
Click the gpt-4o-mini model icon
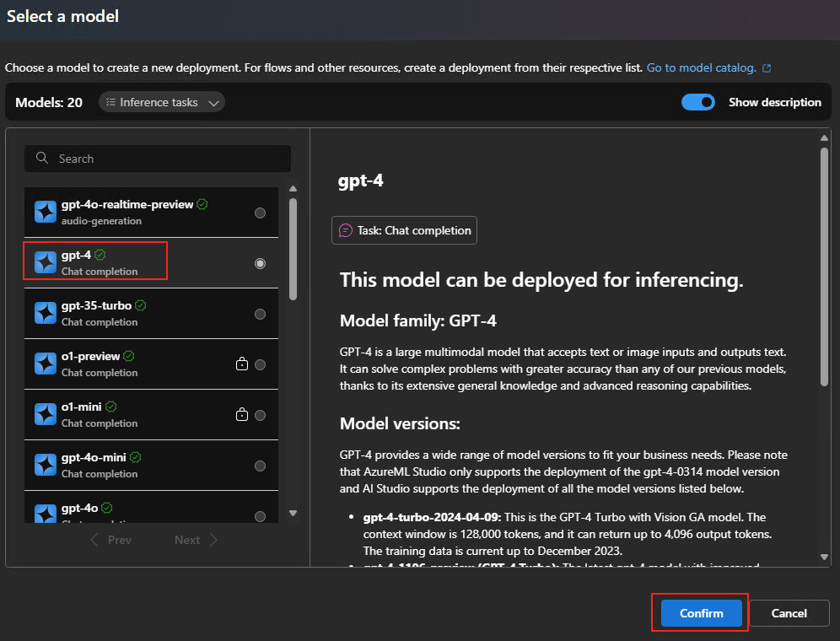click(x=46, y=465)
